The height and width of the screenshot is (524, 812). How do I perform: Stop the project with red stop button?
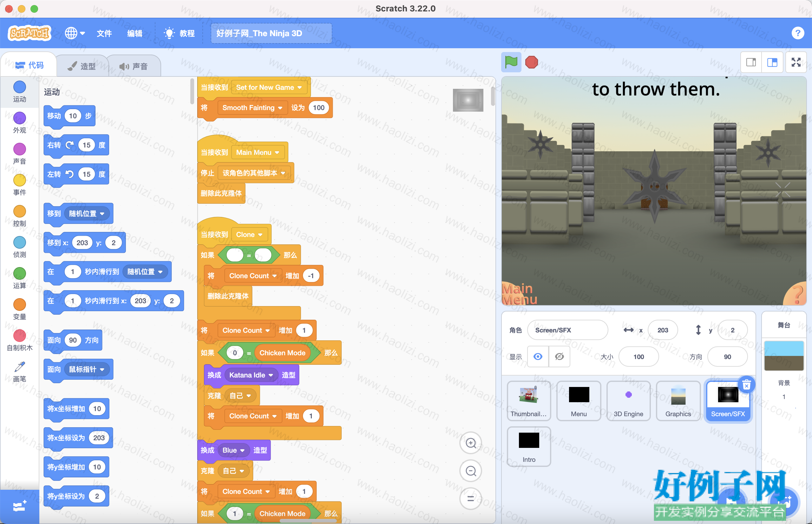(x=531, y=62)
